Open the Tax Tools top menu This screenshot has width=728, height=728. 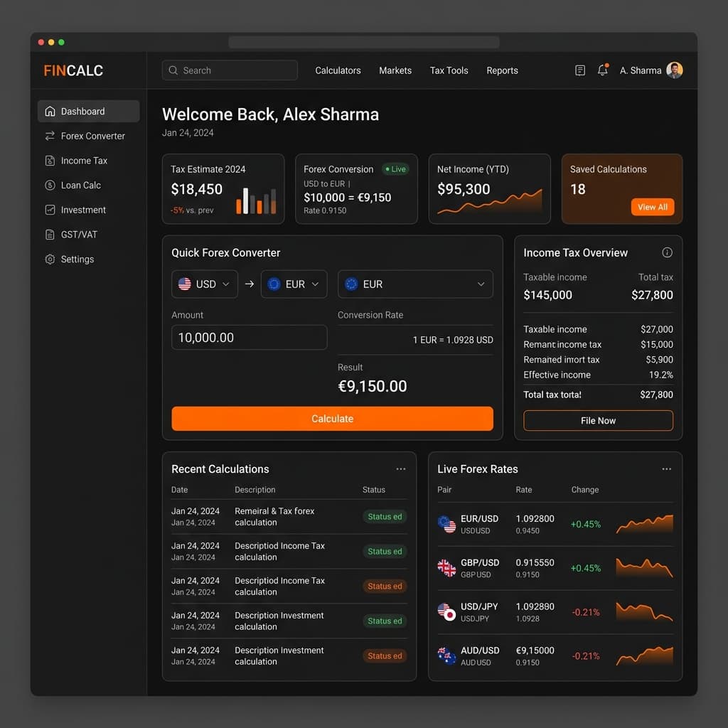tap(449, 70)
